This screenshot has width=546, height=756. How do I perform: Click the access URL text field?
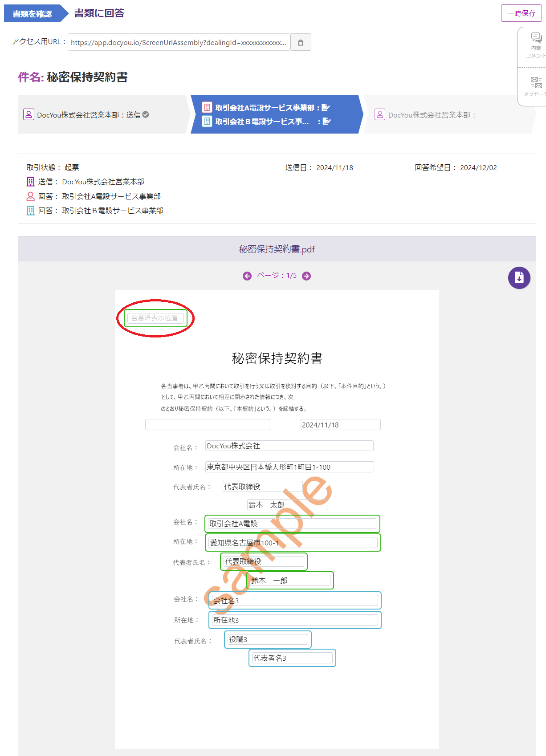point(179,42)
